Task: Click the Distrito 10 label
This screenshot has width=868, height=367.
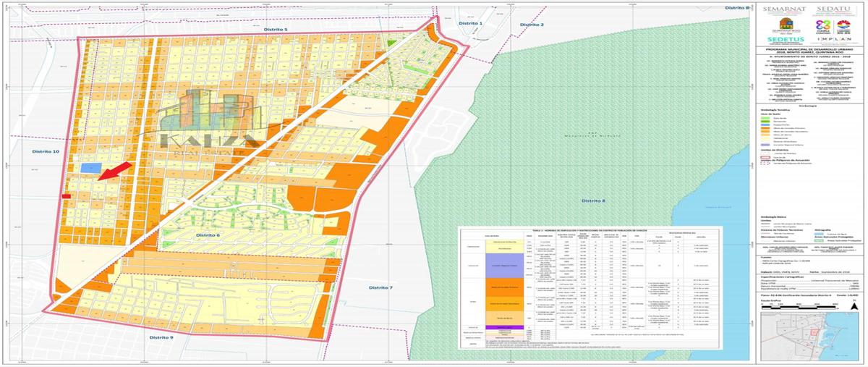Action: [x=46, y=151]
